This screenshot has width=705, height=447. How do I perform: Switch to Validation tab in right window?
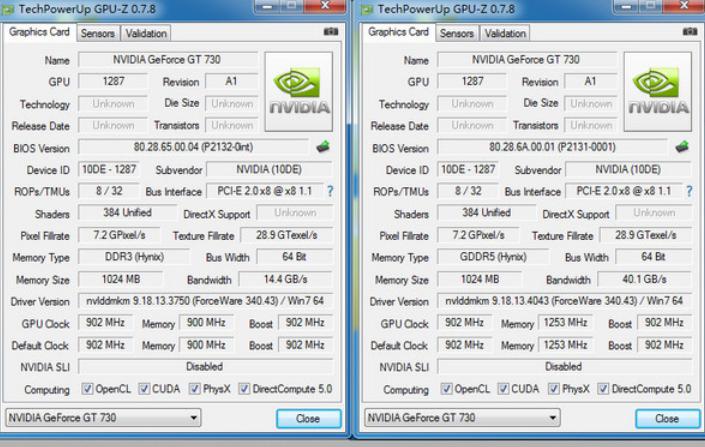[505, 33]
